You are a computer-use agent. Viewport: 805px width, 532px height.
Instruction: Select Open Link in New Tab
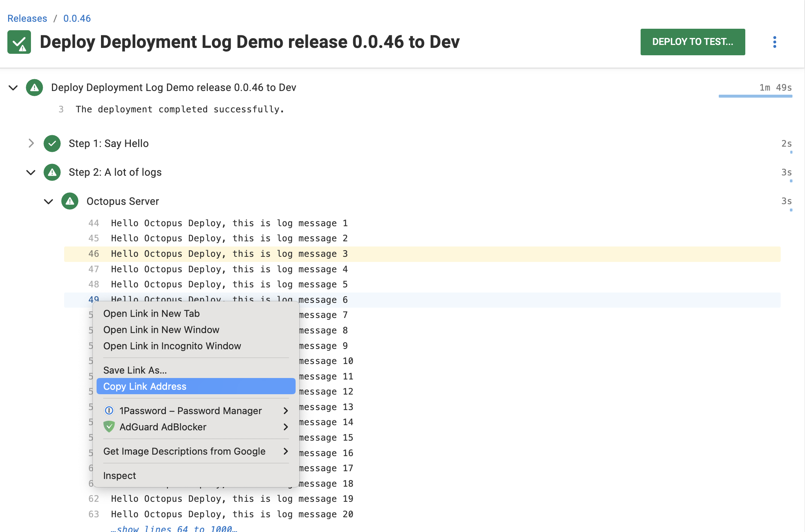tap(151, 314)
